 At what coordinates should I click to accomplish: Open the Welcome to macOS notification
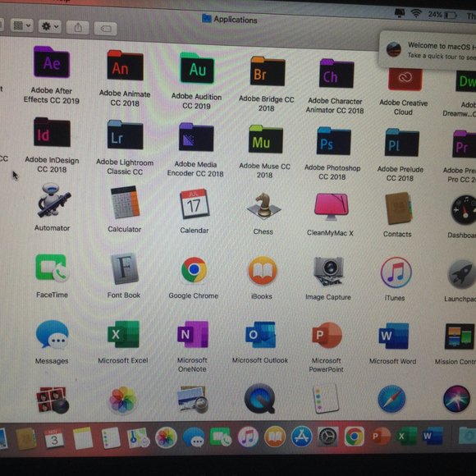coord(428,50)
